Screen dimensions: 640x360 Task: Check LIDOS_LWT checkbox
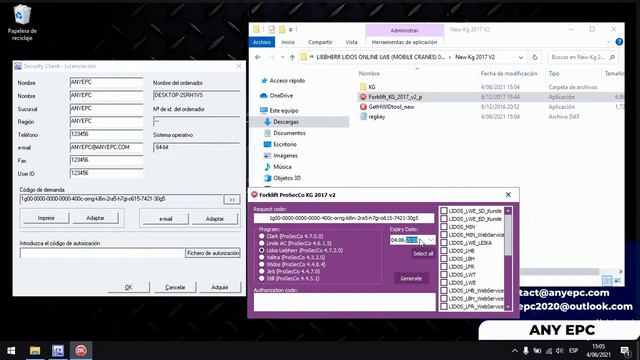pyautogui.click(x=444, y=275)
